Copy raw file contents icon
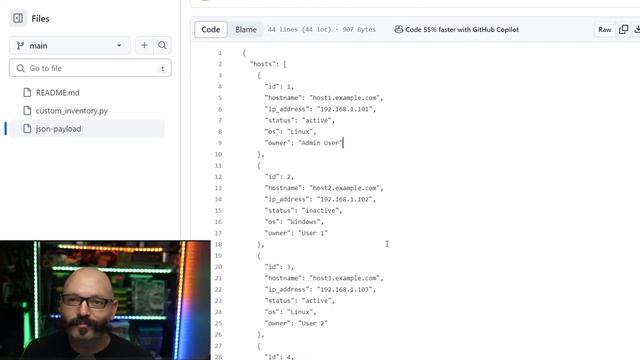The image size is (640, 360). (623, 29)
